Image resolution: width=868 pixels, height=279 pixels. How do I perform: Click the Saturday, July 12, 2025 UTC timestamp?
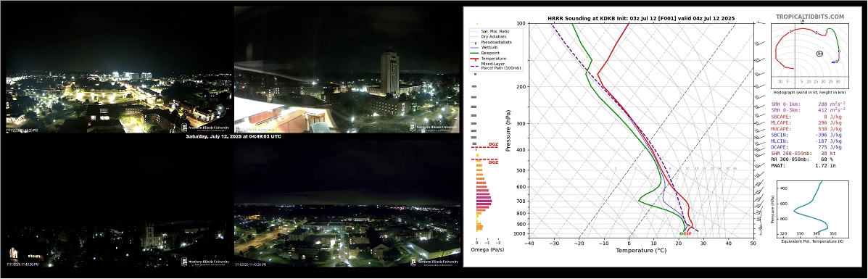pos(233,136)
